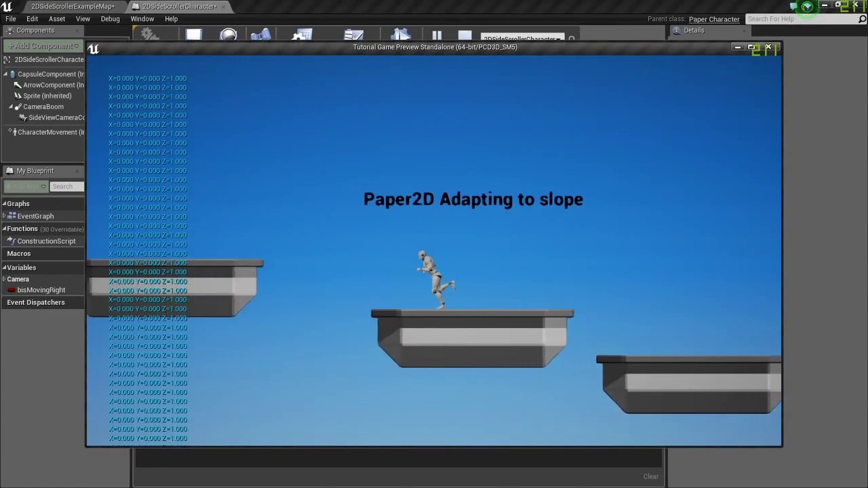This screenshot has width=868, height=488.
Task: Collapse the CameraBoom tree node arrow
Action: tap(11, 107)
